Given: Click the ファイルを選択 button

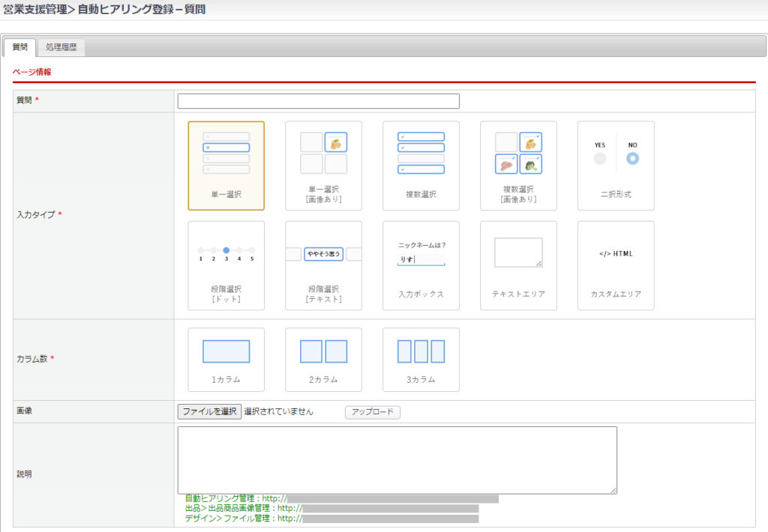Looking at the screenshot, I should click(x=209, y=411).
